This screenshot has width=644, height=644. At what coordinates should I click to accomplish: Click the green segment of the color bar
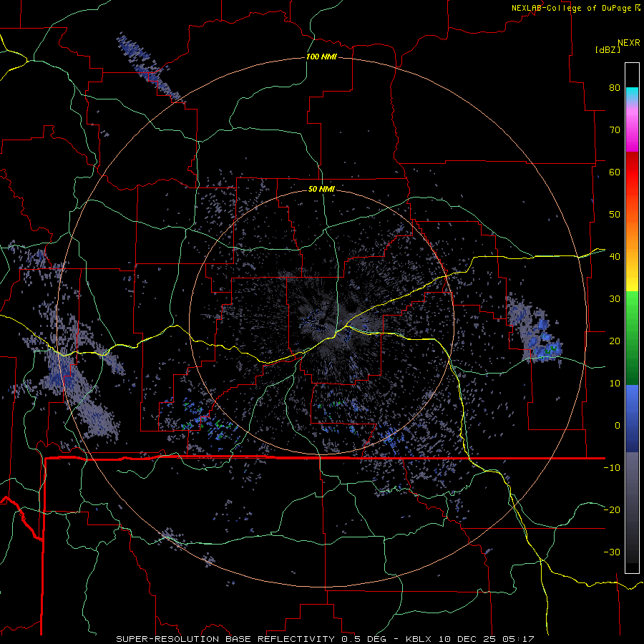click(x=632, y=338)
